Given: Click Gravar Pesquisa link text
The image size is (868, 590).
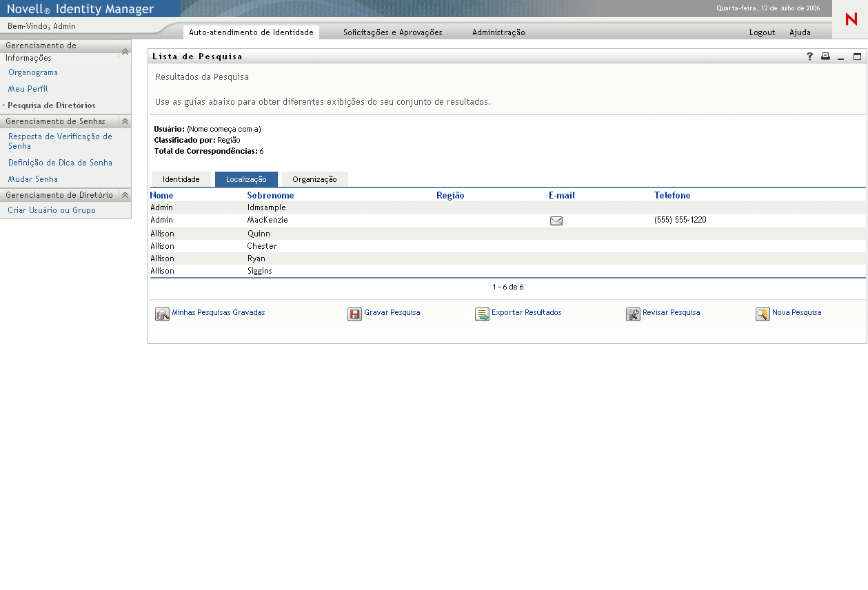Looking at the screenshot, I should click(x=392, y=312).
